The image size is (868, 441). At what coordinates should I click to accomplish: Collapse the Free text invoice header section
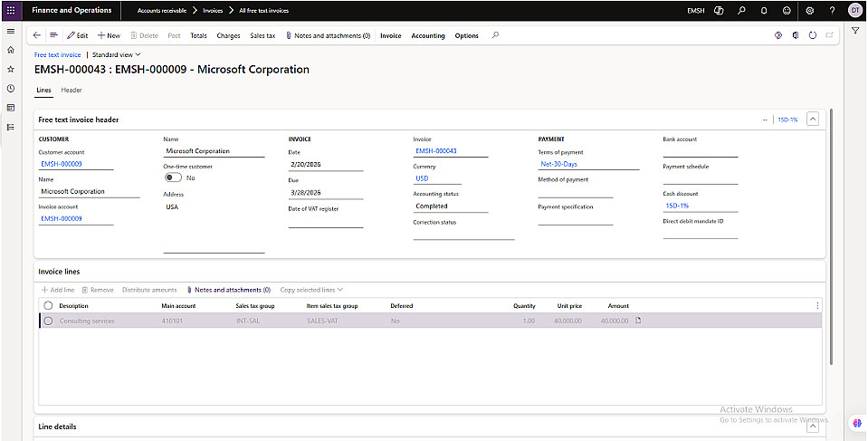[812, 119]
